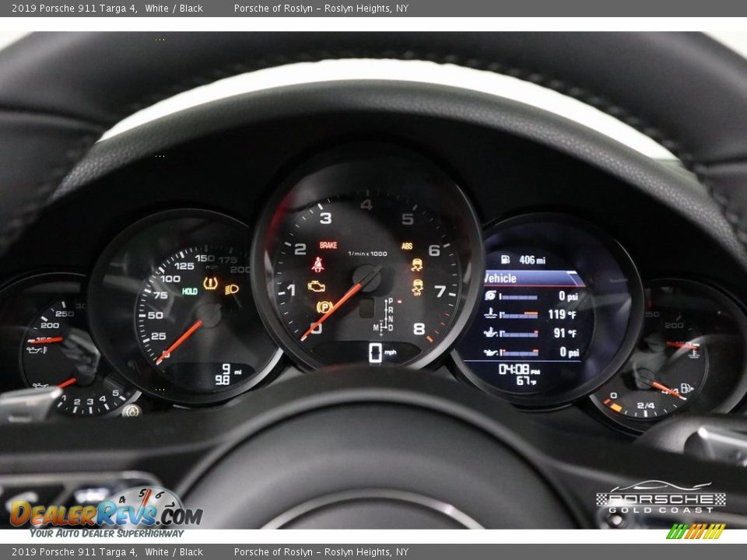This screenshot has width=747, height=560.
Task: Click the DealerRevs.com logo
Action: coord(106,513)
